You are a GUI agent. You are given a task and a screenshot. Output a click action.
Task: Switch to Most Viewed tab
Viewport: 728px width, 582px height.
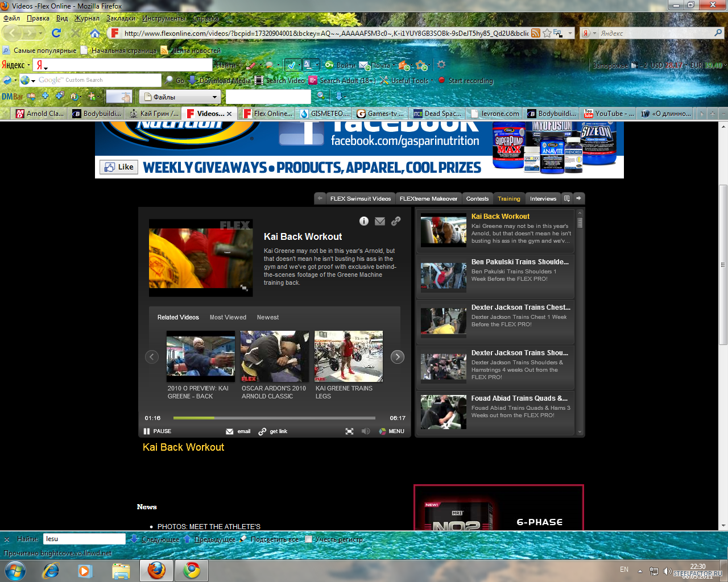[227, 317]
